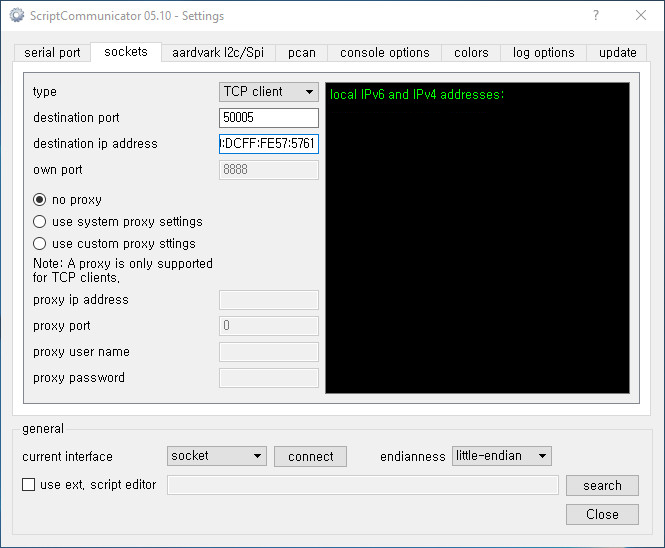Open the aardvark I2c/Spi tab

218,53
